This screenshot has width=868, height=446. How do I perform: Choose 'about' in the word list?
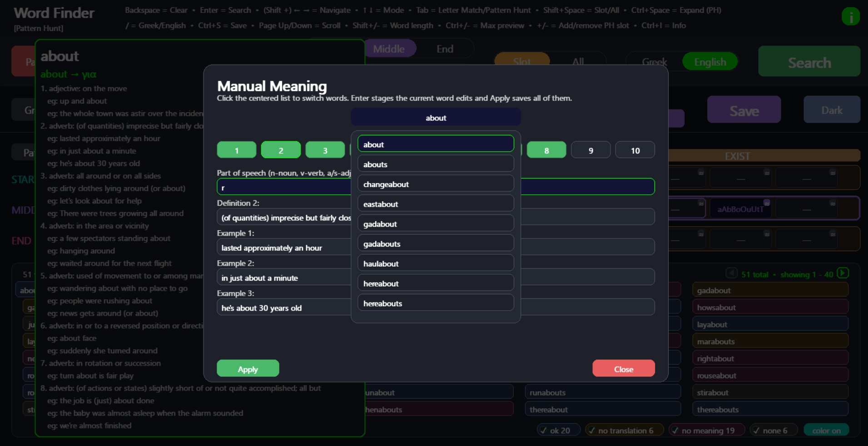tap(436, 144)
